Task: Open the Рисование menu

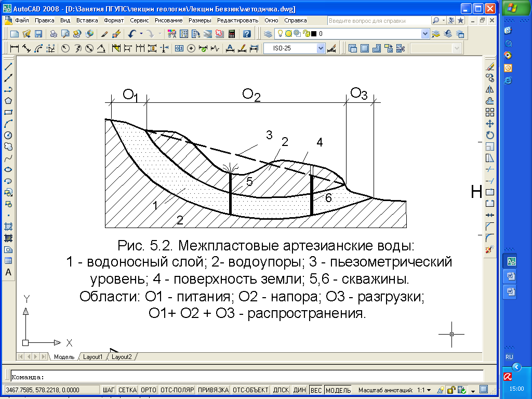Action: (x=169, y=20)
